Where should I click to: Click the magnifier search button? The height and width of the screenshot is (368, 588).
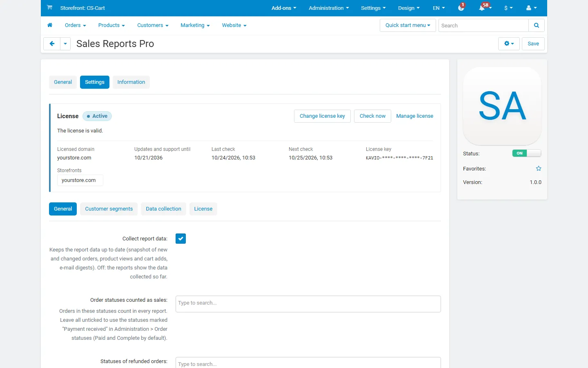point(537,25)
